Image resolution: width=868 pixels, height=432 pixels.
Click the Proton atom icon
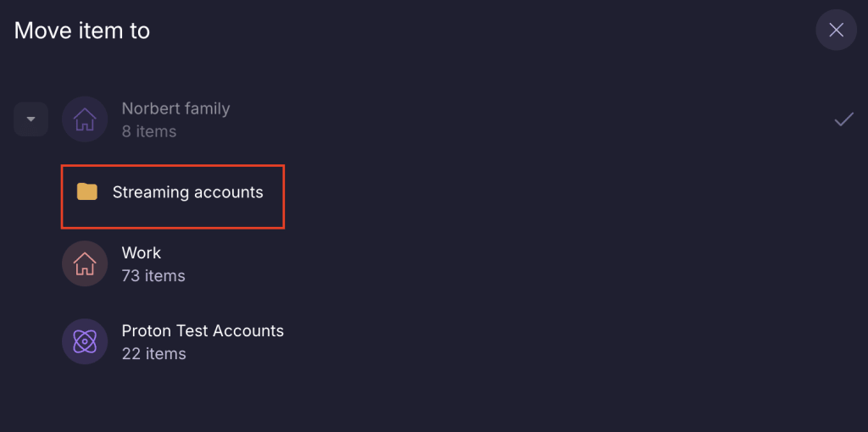[x=85, y=342]
